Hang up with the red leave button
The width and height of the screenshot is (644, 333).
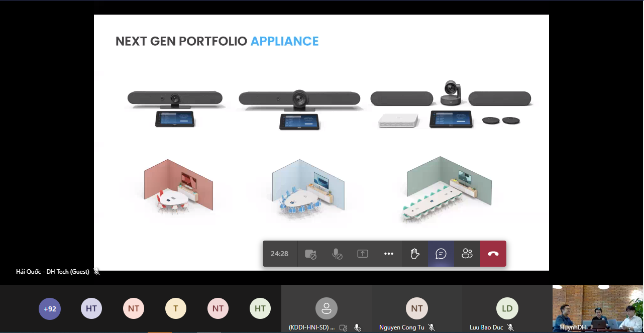pyautogui.click(x=493, y=254)
